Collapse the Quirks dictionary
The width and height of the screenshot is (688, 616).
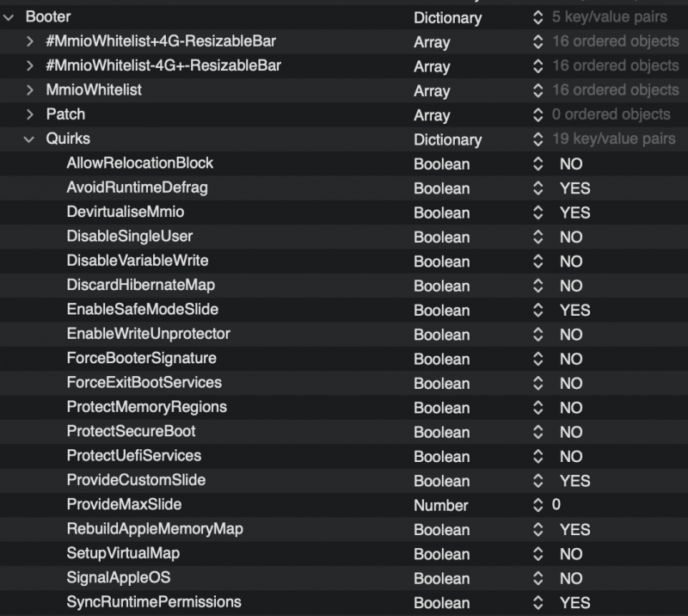pyautogui.click(x=31, y=139)
